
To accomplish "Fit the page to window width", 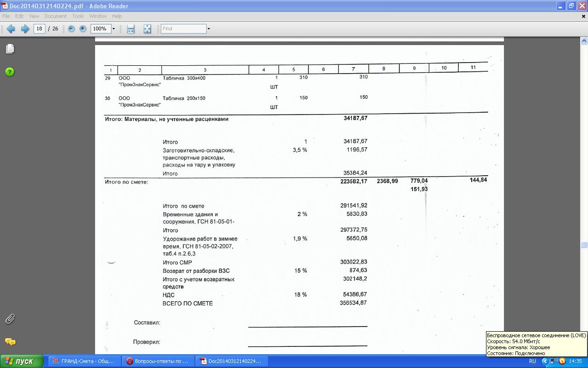I will [130, 29].
